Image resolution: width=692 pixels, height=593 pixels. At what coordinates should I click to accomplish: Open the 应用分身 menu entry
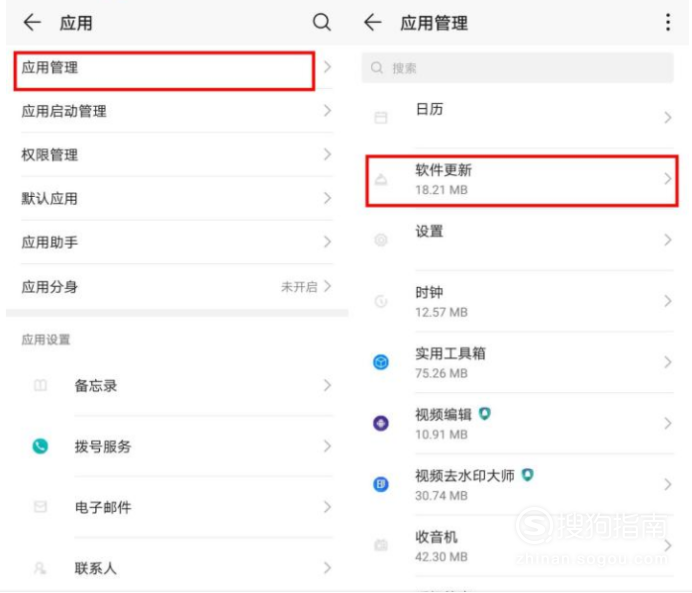coord(177,286)
